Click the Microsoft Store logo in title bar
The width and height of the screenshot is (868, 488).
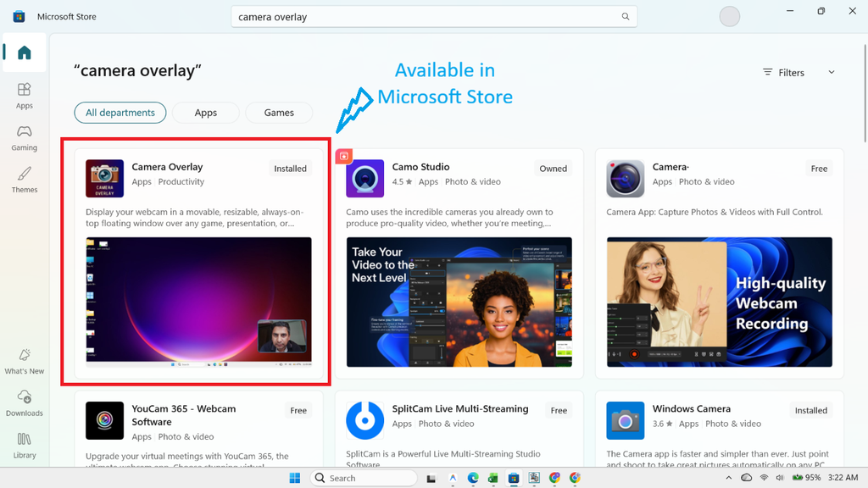[19, 17]
